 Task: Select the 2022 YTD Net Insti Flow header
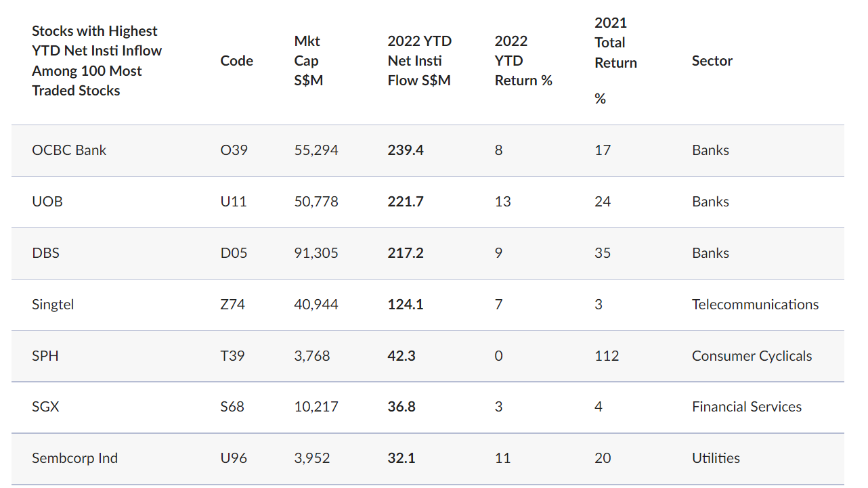pyautogui.click(x=419, y=61)
